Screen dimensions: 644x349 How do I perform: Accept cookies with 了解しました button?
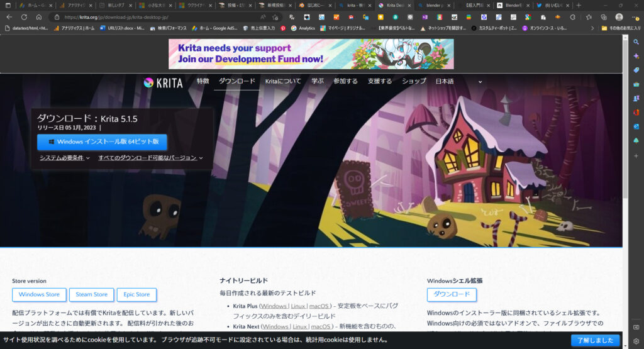tap(595, 340)
